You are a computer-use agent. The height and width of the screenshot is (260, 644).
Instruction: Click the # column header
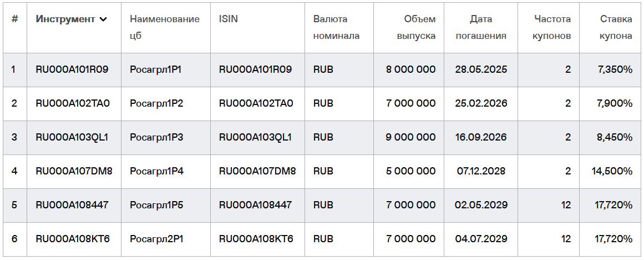(14, 19)
